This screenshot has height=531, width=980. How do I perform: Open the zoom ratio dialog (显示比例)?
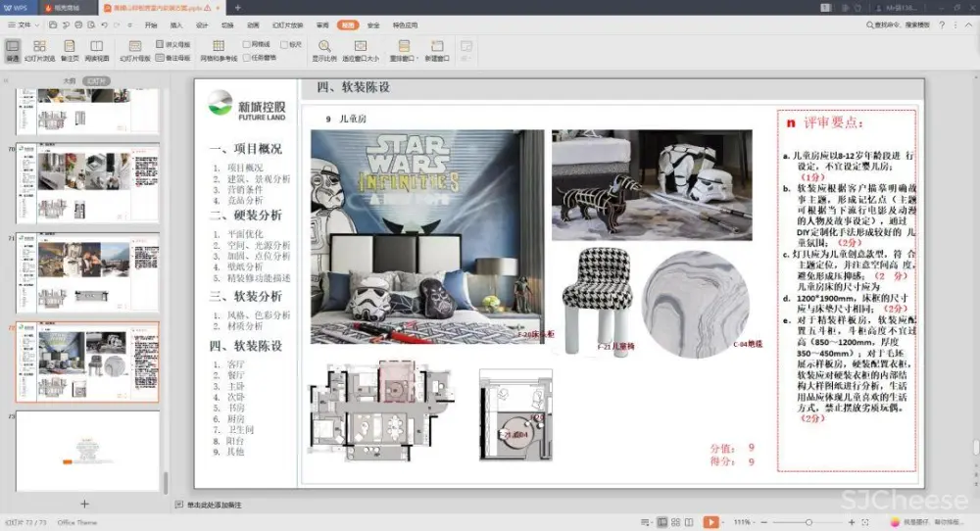(324, 50)
